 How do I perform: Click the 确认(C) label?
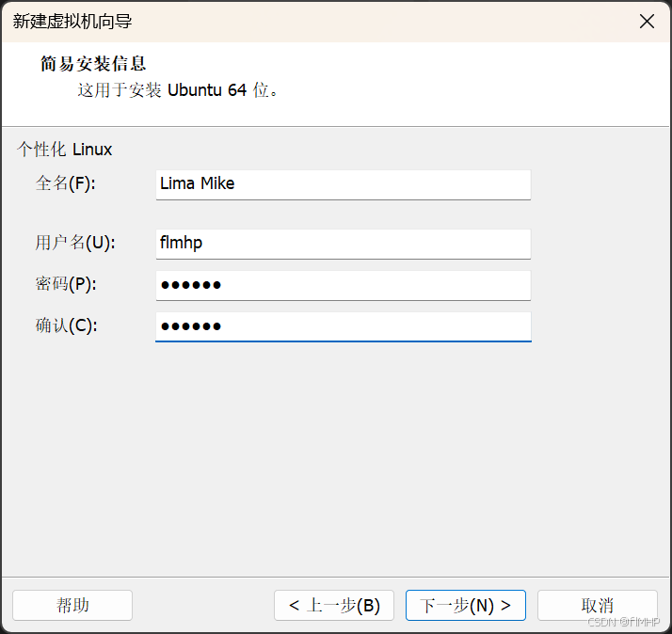(66, 325)
